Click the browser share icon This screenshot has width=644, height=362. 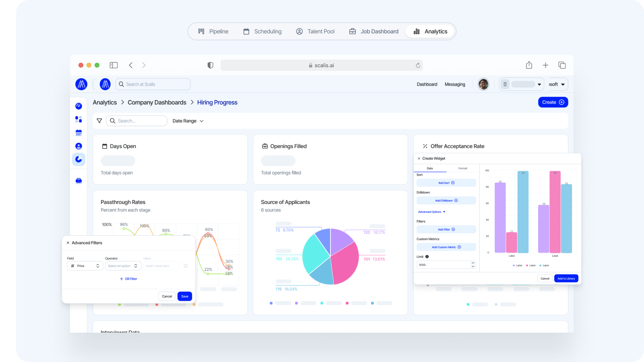click(529, 65)
